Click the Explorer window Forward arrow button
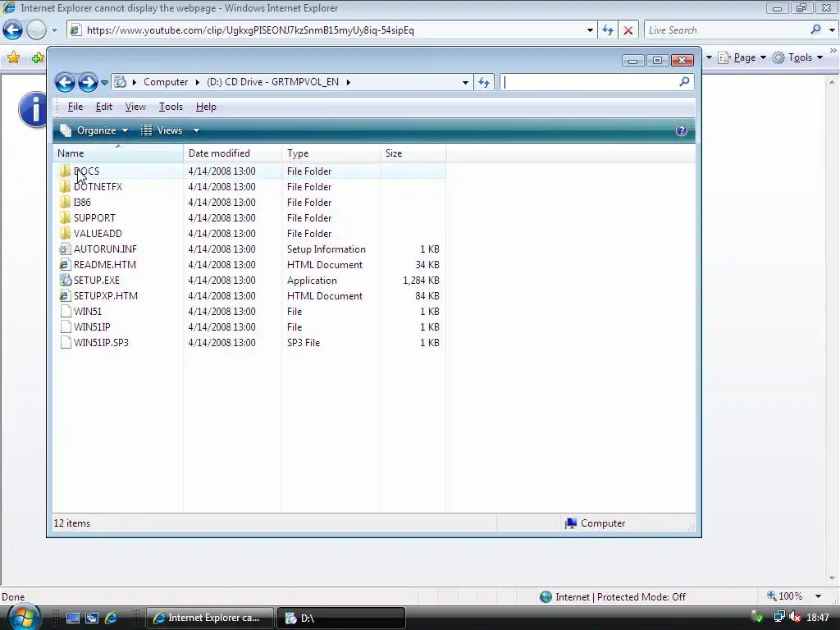The image size is (840, 630). click(x=88, y=83)
